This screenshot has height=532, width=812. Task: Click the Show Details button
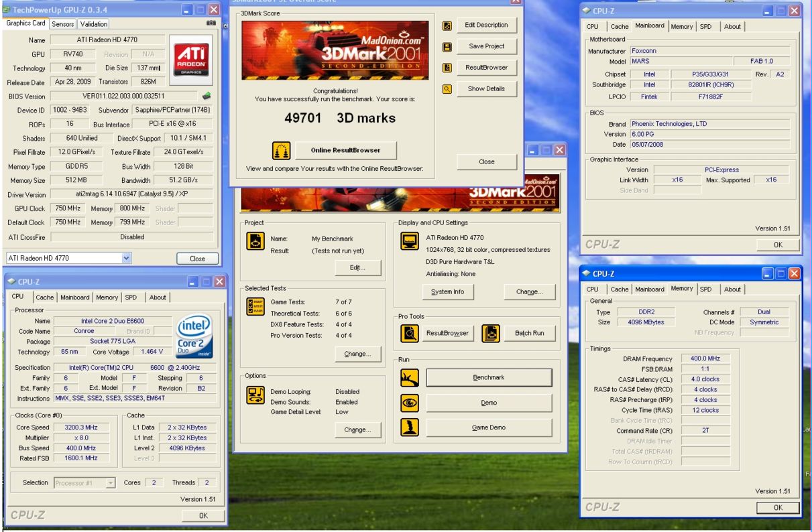click(x=486, y=89)
